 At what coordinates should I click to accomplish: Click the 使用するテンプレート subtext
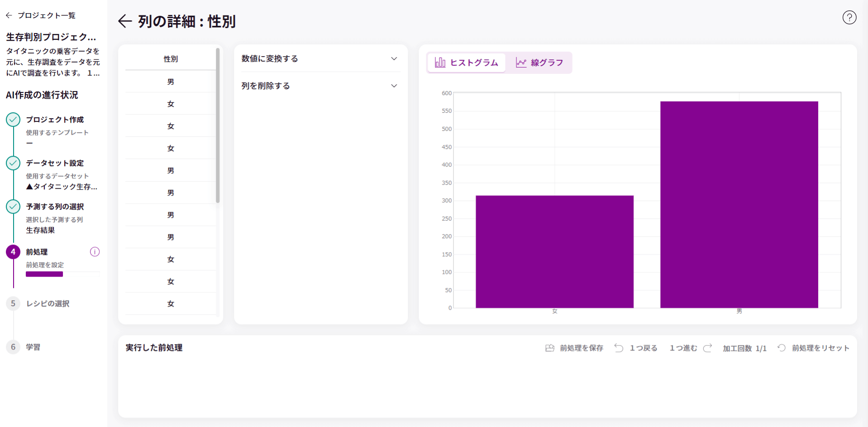click(x=57, y=133)
